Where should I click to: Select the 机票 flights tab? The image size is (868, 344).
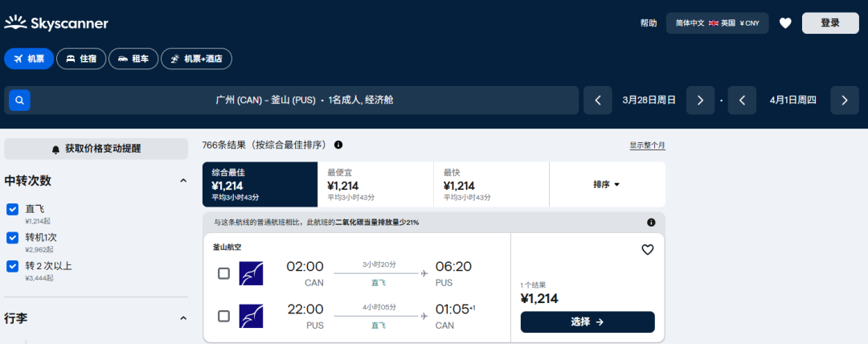29,59
